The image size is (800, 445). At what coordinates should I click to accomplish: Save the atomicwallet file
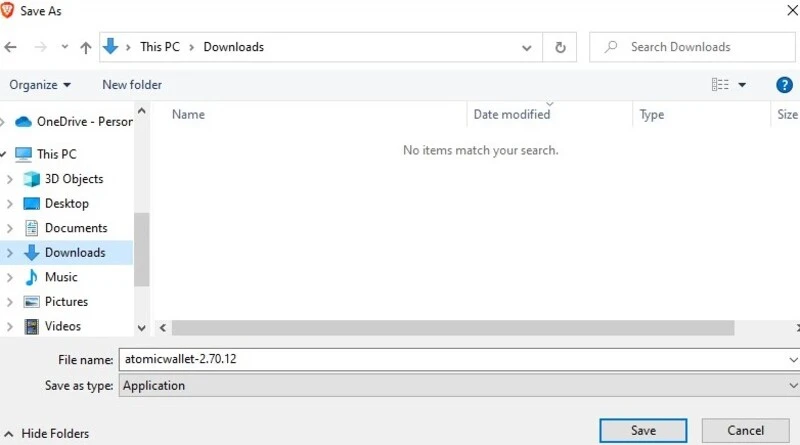(x=643, y=431)
